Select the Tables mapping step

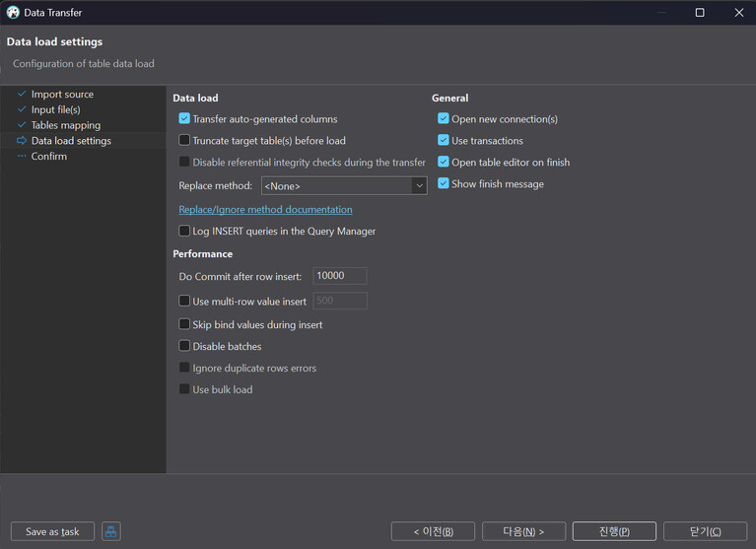[66, 125]
